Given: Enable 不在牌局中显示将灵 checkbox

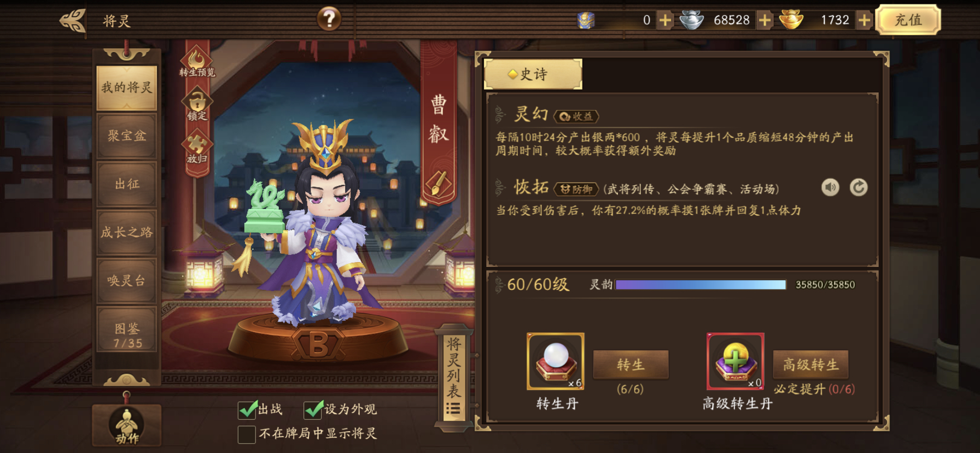Looking at the screenshot, I should pos(247,434).
